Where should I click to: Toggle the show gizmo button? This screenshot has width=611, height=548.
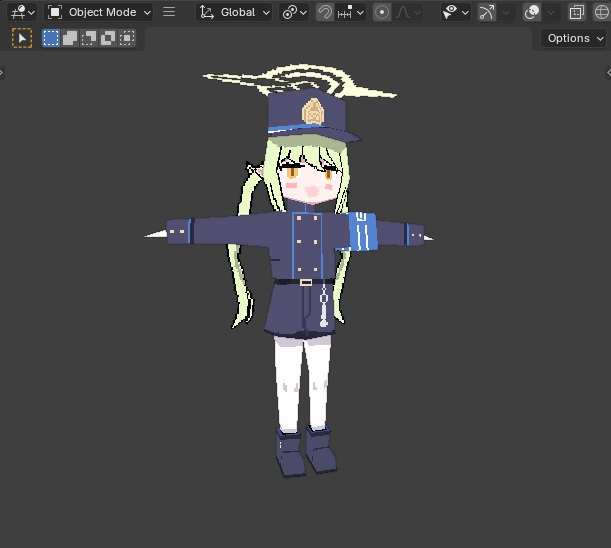[x=486, y=12]
